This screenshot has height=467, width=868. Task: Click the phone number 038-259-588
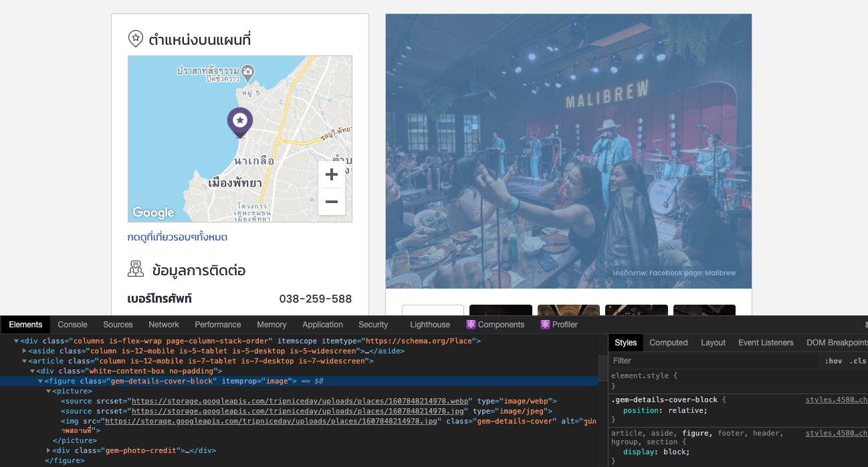(316, 299)
